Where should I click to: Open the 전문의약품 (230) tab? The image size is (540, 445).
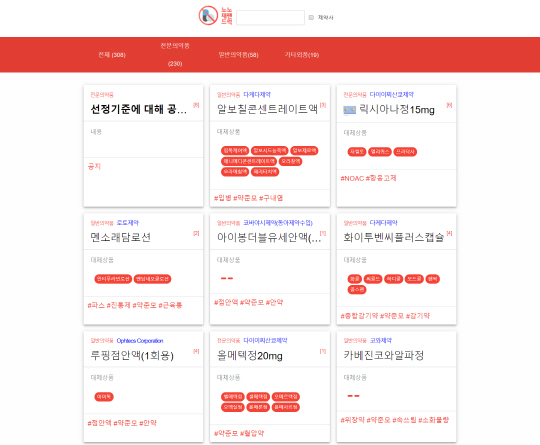tap(175, 54)
